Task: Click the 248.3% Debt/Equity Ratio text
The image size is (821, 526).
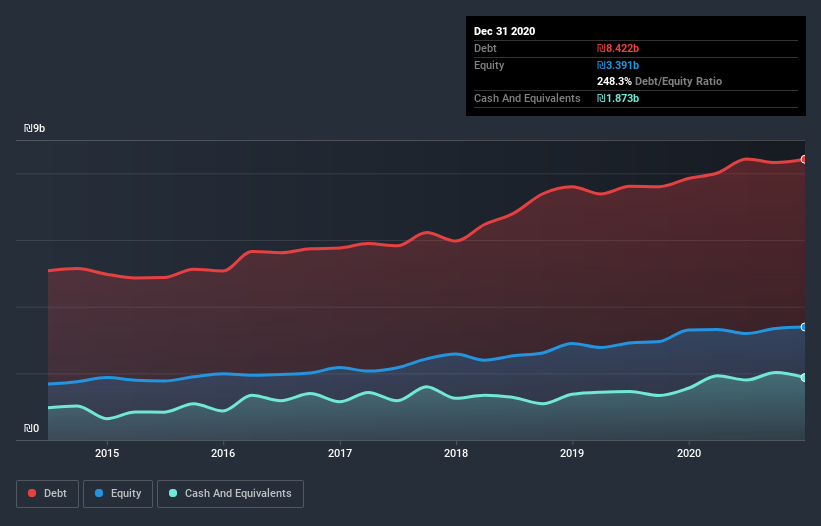Action: point(659,82)
